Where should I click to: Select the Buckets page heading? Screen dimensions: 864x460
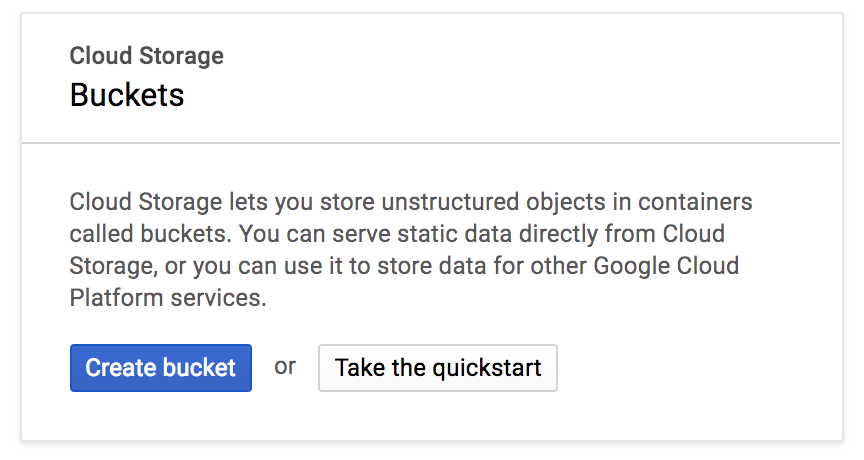127,95
